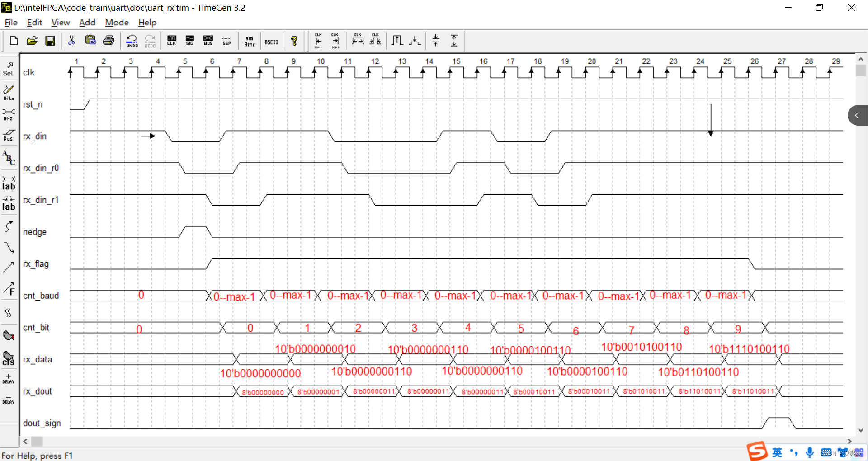Click Sogou input method S icon
Screen dimensions: 868x461
[757, 451]
